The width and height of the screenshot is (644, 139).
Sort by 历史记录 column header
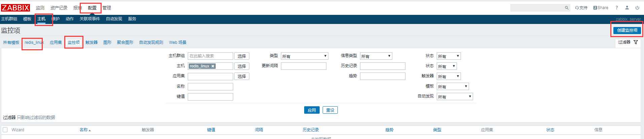point(311,130)
